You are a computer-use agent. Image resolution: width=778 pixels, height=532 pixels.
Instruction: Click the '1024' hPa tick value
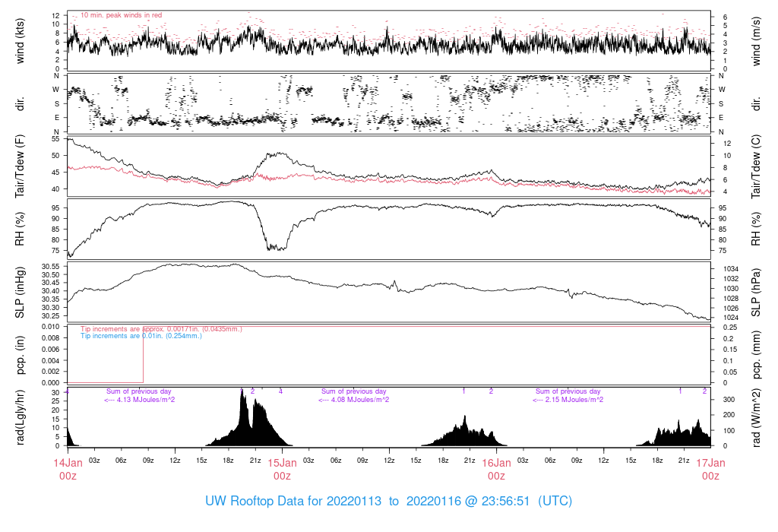[x=731, y=318]
